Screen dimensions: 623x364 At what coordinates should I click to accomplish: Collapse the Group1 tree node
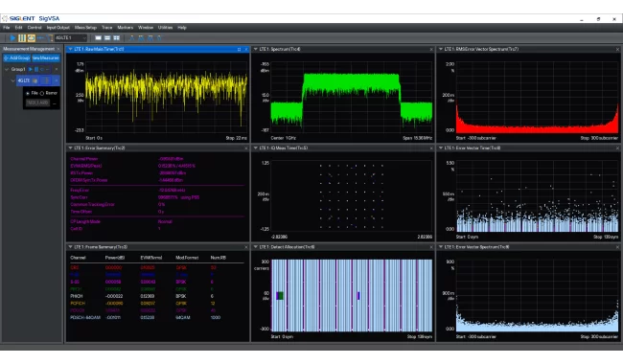pyautogui.click(x=7, y=69)
